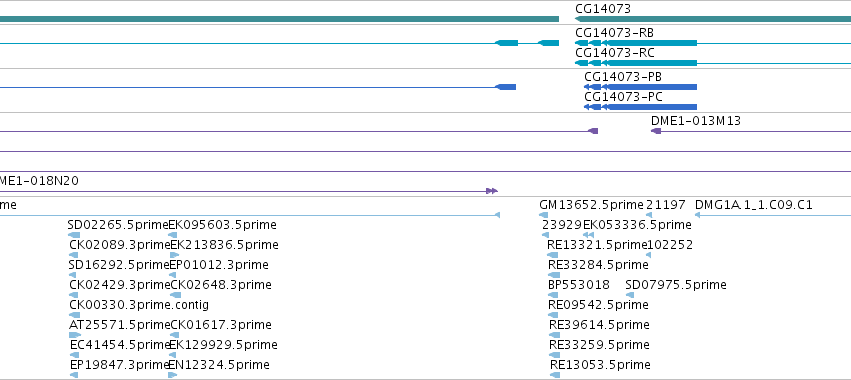Select the EK095603.5prime EST label

(223, 225)
